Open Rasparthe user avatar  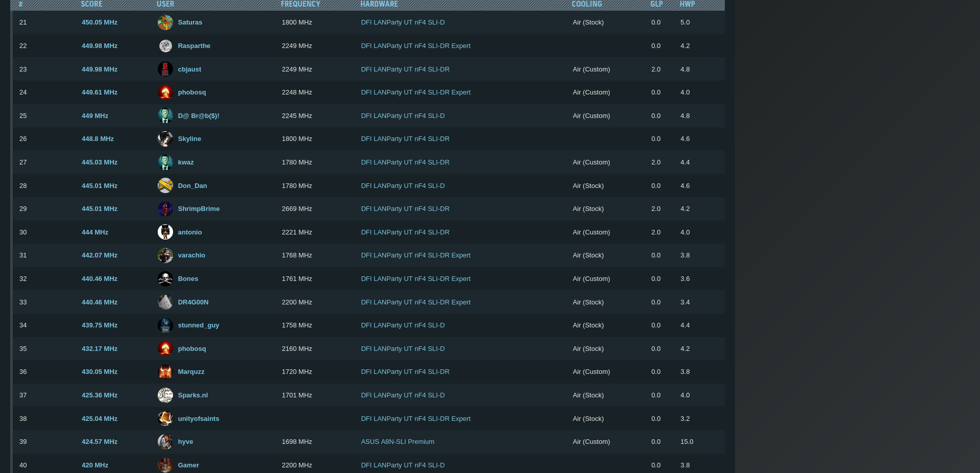point(165,46)
